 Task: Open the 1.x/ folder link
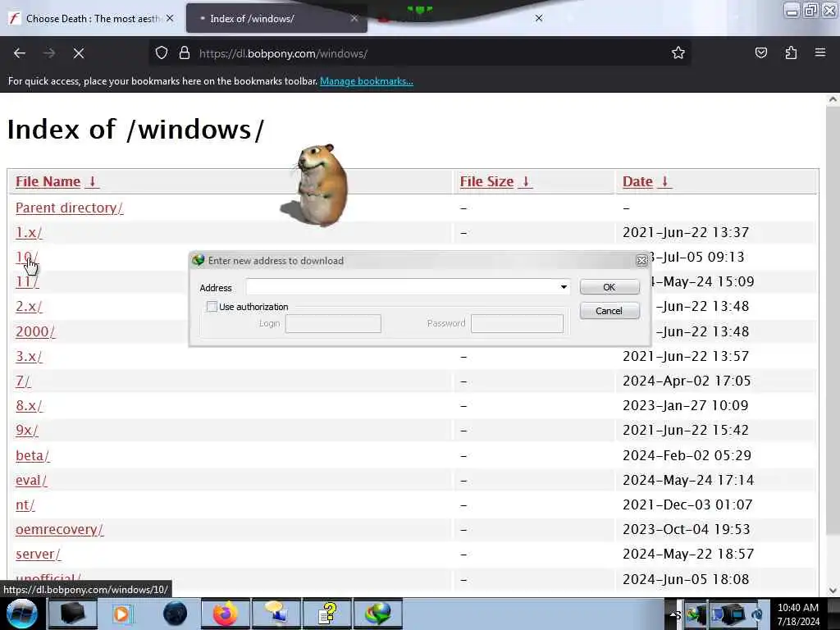coord(29,232)
